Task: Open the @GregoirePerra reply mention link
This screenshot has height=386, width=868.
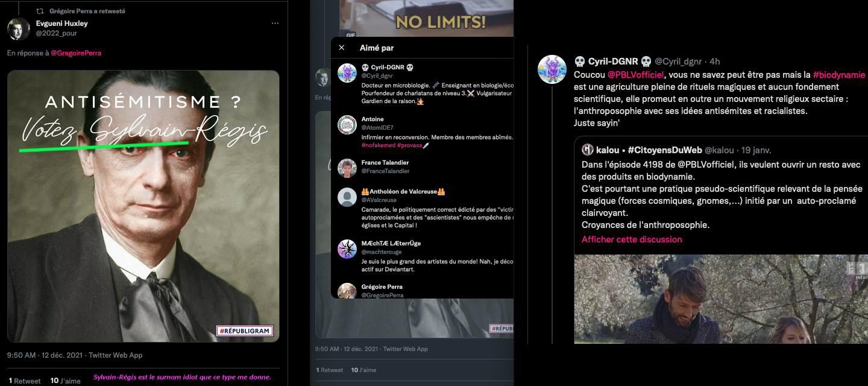Action: coord(76,53)
